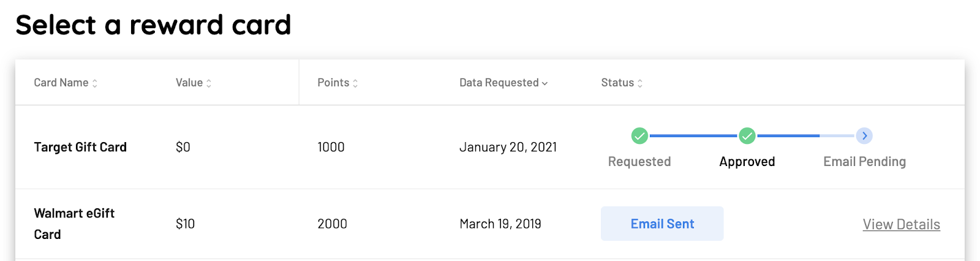980x261 pixels.
Task: Click the January 20, 2021 date cell
Action: click(508, 147)
